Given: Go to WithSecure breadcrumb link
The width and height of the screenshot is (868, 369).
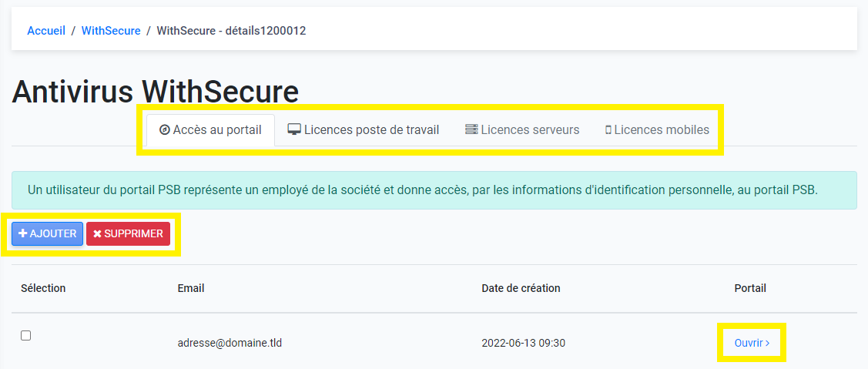Looking at the screenshot, I should (111, 31).
